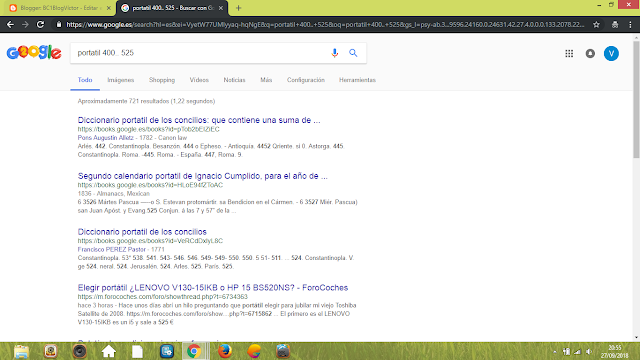Viewport: 640px width, 360px height.
Task: Click the books.google.es URL with id=pTob2bEiZiEC
Action: 149,129
